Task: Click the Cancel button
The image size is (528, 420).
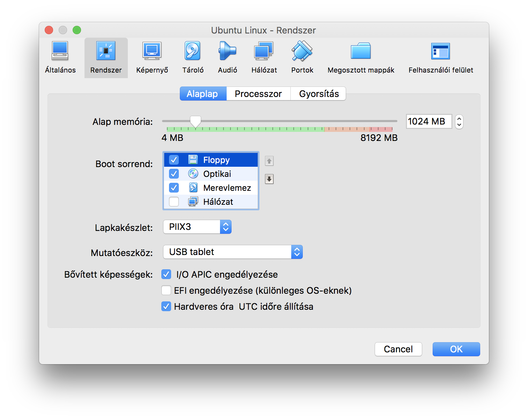Action: point(398,349)
